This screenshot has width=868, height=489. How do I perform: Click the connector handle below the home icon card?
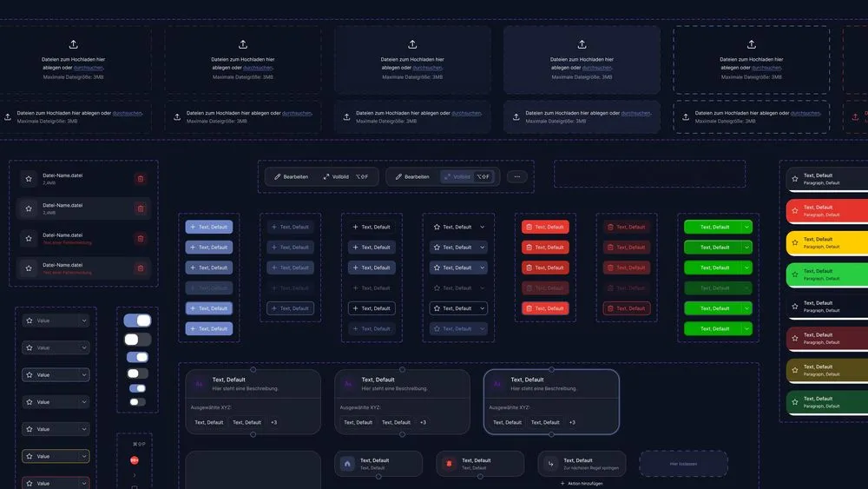pos(378,476)
